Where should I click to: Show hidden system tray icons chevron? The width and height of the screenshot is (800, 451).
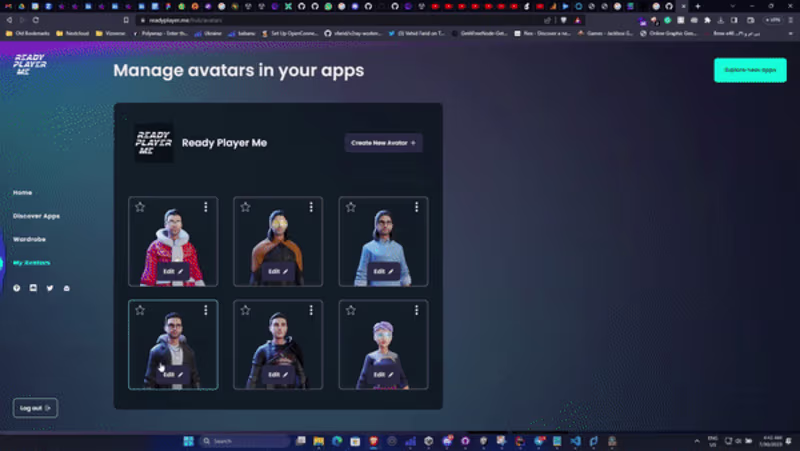[x=696, y=441]
